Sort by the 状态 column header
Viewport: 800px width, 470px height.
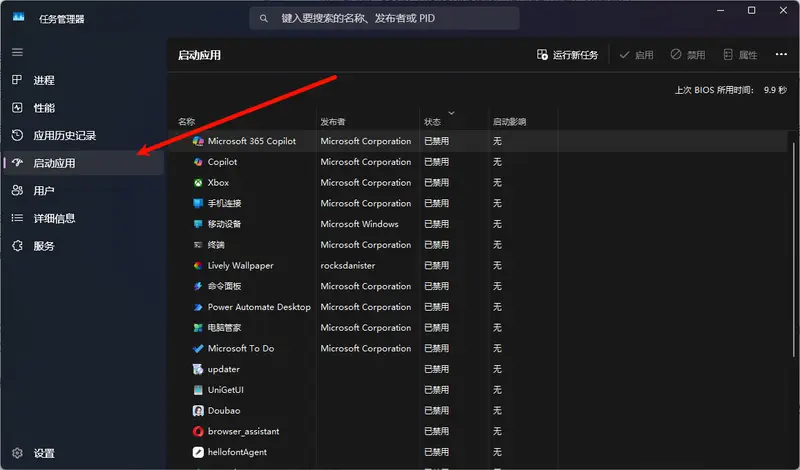432,121
